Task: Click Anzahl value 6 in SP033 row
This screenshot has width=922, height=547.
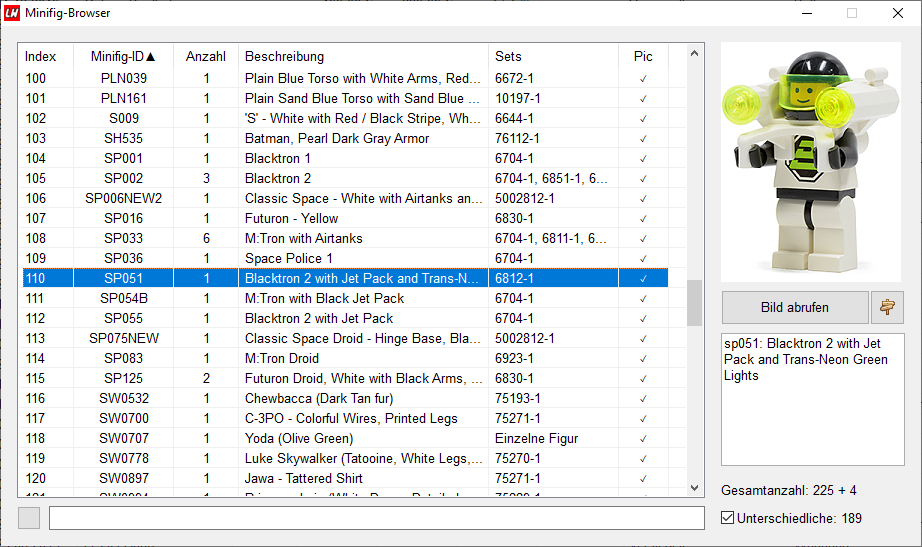Action: pos(206,238)
